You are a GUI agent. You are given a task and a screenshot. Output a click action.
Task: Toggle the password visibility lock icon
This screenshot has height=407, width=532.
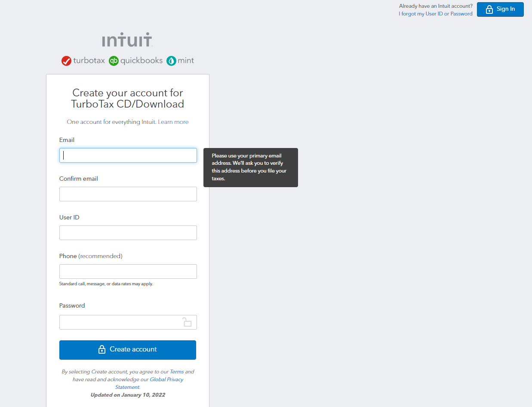tap(187, 322)
